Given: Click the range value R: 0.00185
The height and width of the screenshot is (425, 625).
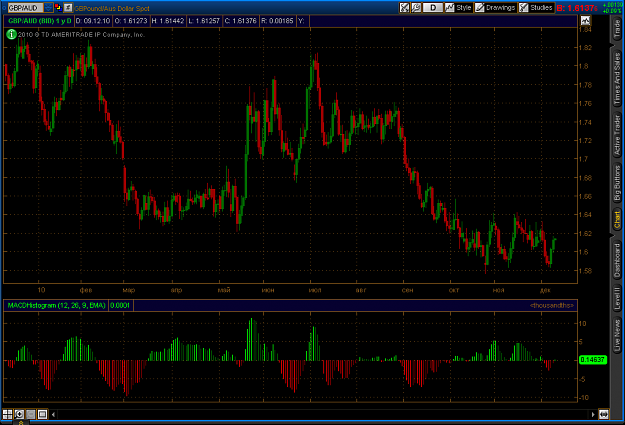Looking at the screenshot, I should coord(277,21).
